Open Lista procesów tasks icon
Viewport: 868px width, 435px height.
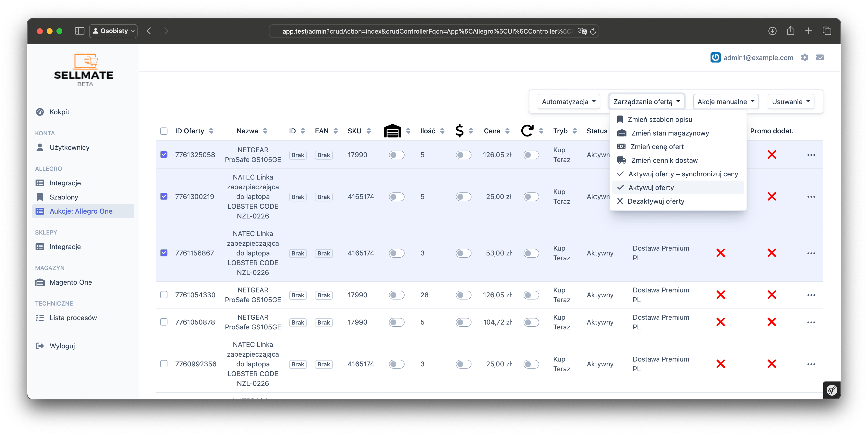[40, 317]
